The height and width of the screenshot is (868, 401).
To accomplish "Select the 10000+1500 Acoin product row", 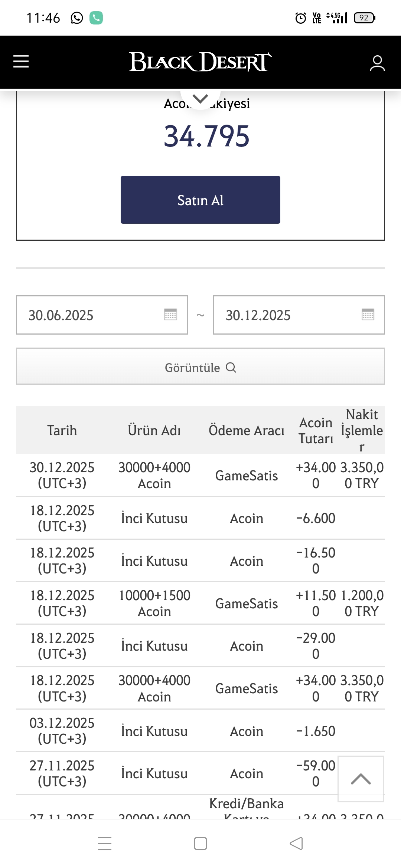I will 200,603.
